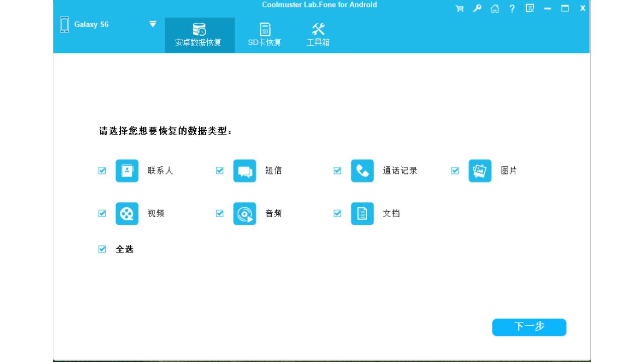The height and width of the screenshot is (362, 644).
Task: Select the call logs (通话记录) icon
Action: (362, 170)
